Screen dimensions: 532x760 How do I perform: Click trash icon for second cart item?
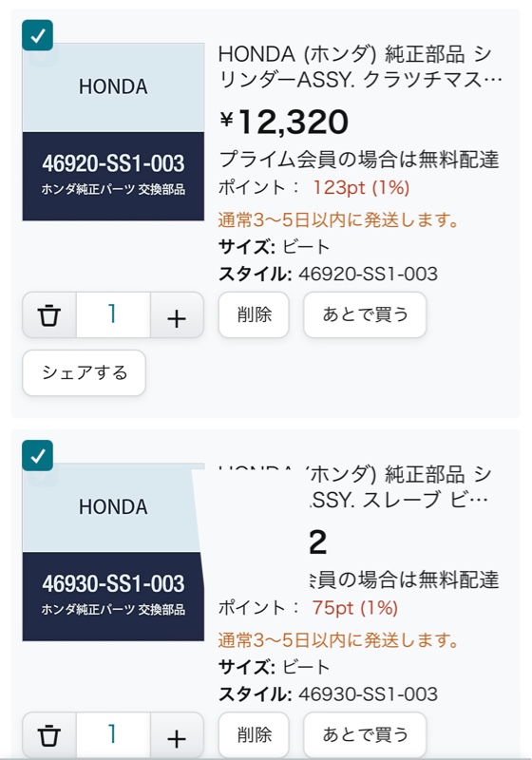point(49,734)
